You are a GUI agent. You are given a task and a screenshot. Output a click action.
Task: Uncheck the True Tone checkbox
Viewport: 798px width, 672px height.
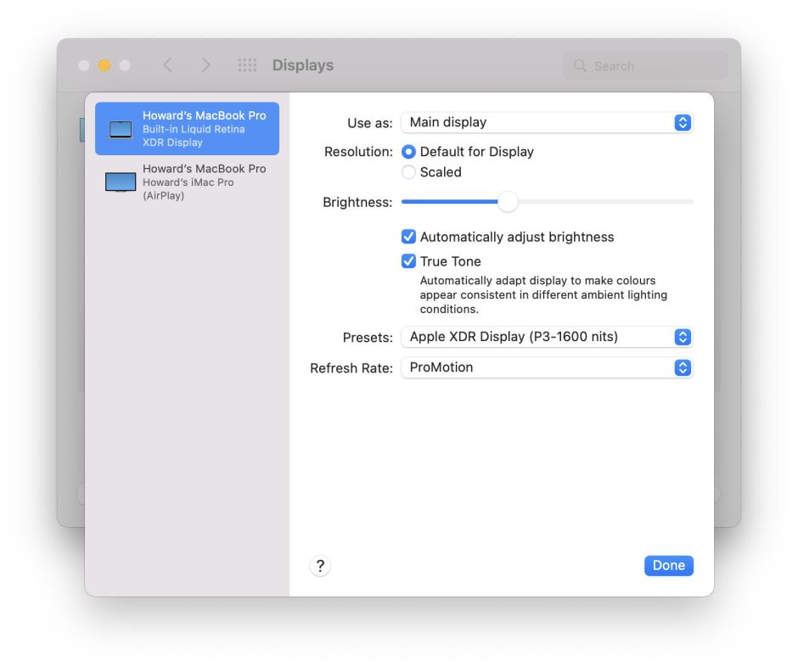point(409,261)
